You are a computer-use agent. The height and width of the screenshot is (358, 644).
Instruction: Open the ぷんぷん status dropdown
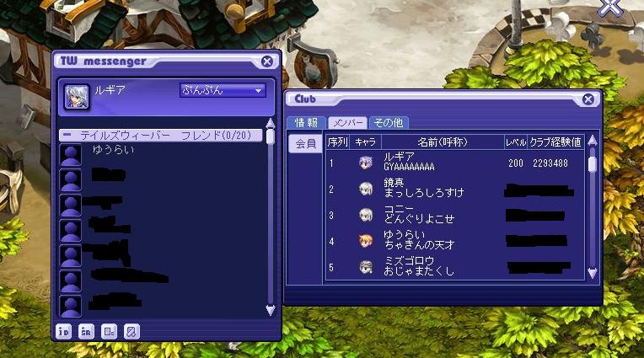click(223, 90)
